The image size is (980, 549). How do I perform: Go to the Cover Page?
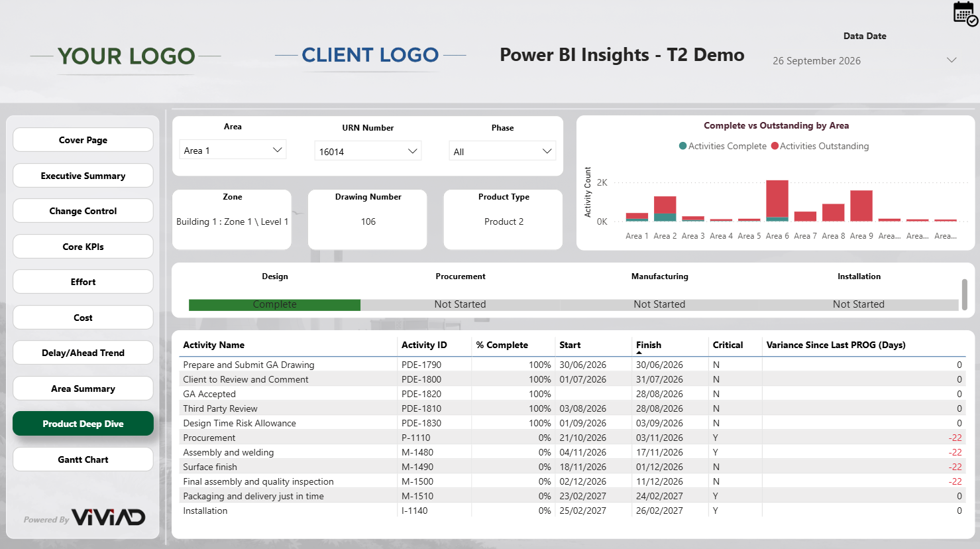pos(83,140)
